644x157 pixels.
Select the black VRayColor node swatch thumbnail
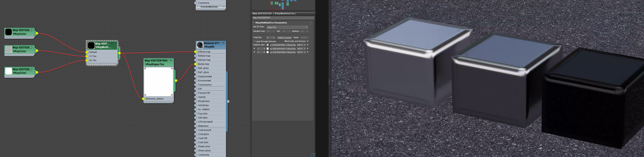[8, 32]
